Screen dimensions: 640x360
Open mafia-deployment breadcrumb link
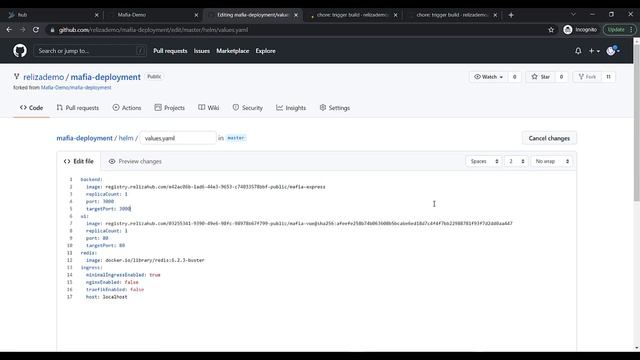84,138
